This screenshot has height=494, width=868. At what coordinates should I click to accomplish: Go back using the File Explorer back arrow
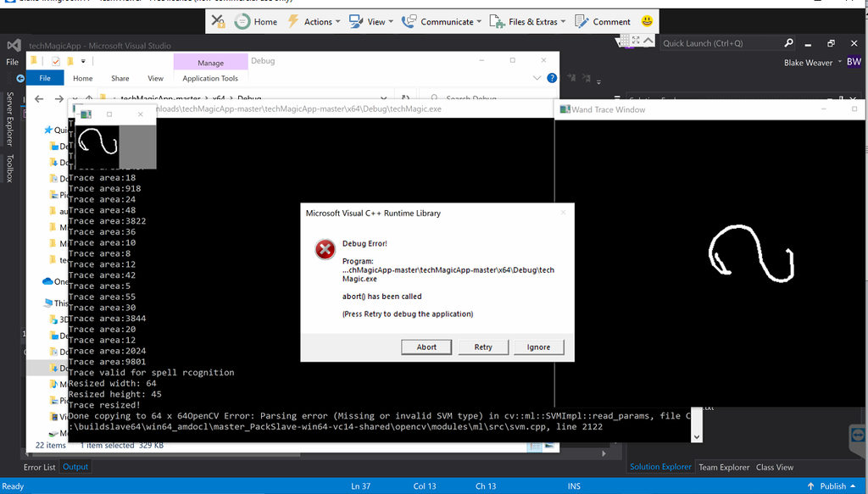(39, 98)
